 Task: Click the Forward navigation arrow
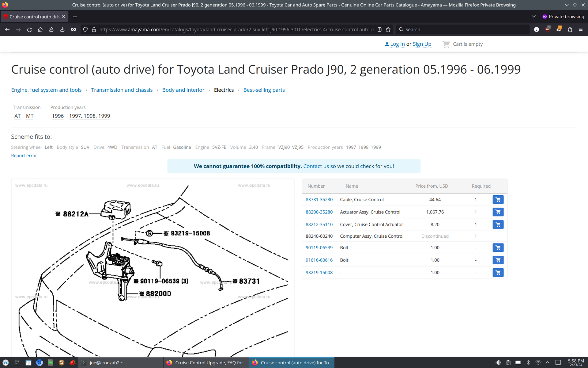click(x=18, y=29)
